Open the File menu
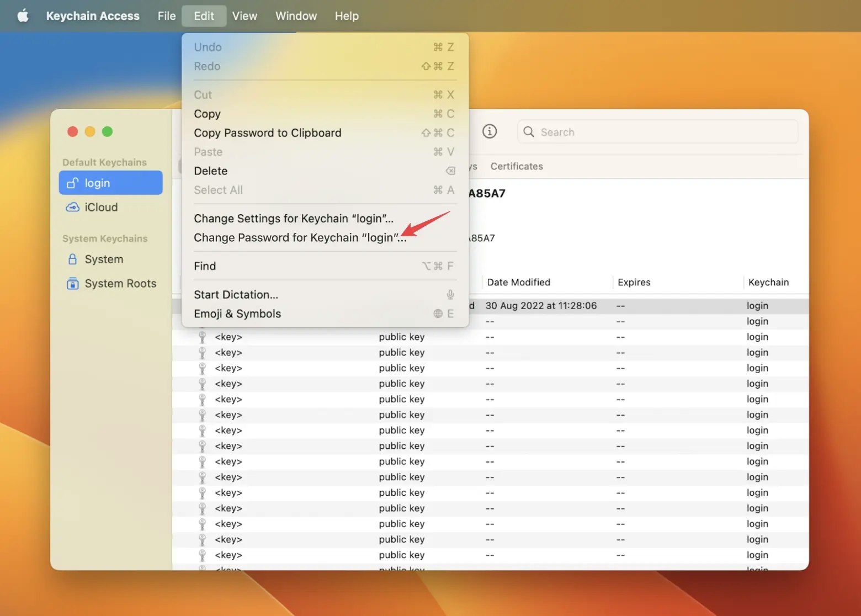Image resolution: width=861 pixels, height=616 pixels. coord(167,15)
